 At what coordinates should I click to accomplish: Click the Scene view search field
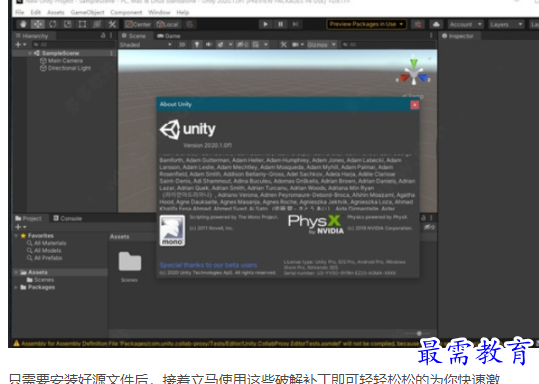click(387, 45)
